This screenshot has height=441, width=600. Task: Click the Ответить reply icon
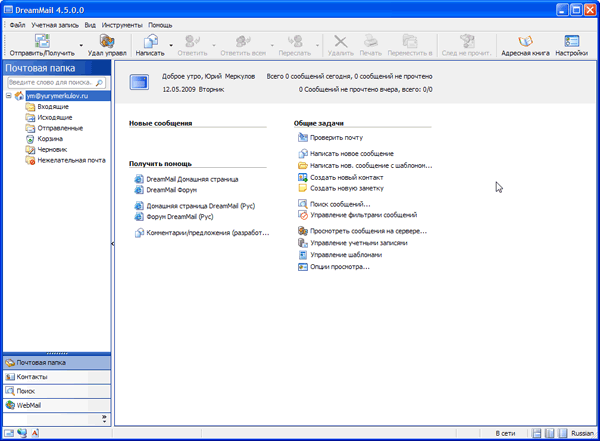tap(192, 41)
